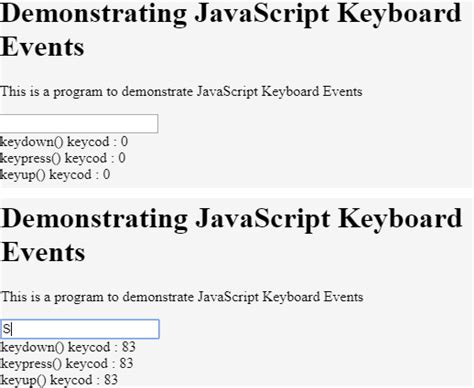Click the 'keydown() keycod : 0' line
The width and height of the screenshot is (474, 388).
pos(64,142)
